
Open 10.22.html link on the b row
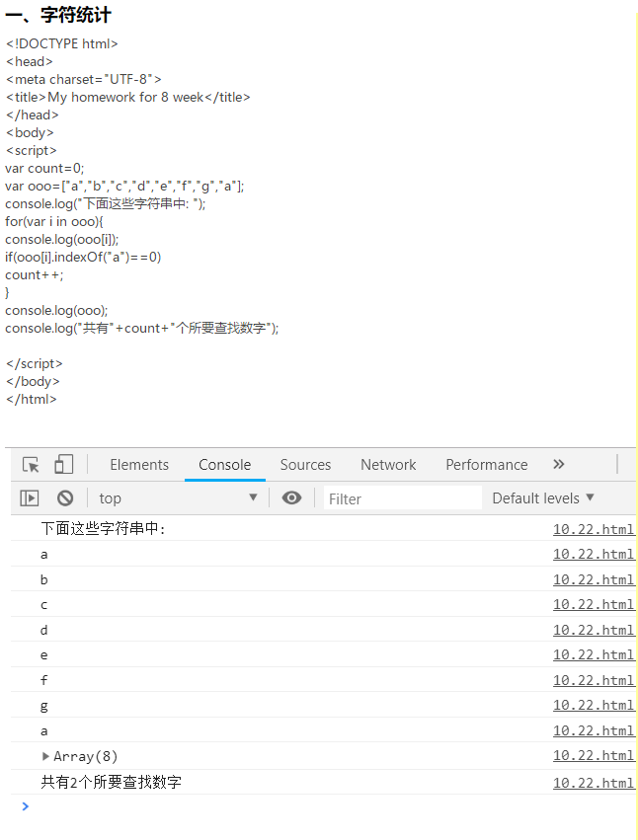tap(594, 579)
